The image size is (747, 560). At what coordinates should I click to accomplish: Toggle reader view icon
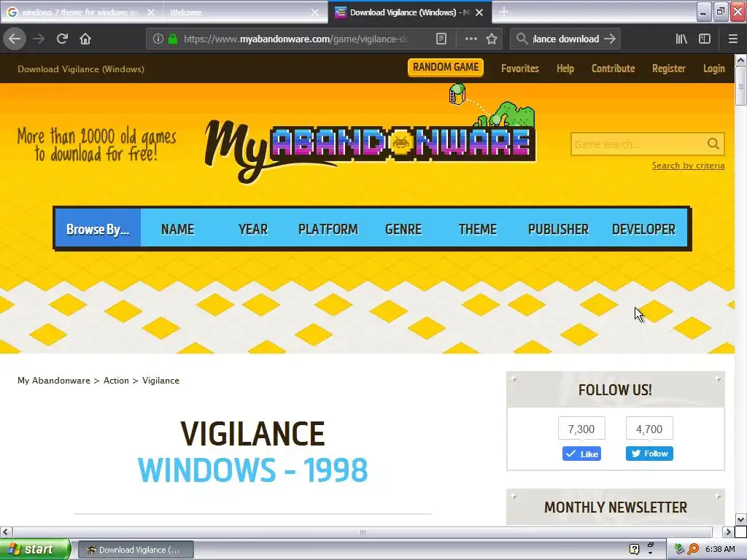point(441,39)
